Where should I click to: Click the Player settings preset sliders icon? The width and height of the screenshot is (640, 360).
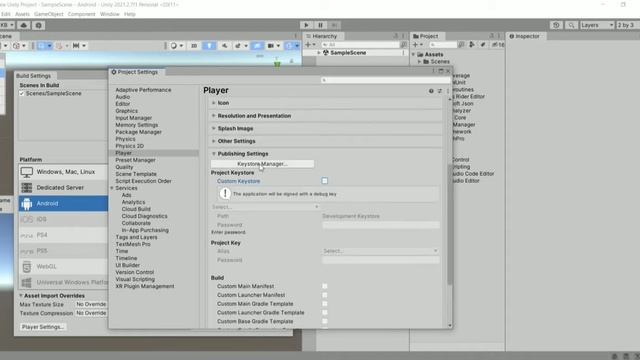point(440,91)
